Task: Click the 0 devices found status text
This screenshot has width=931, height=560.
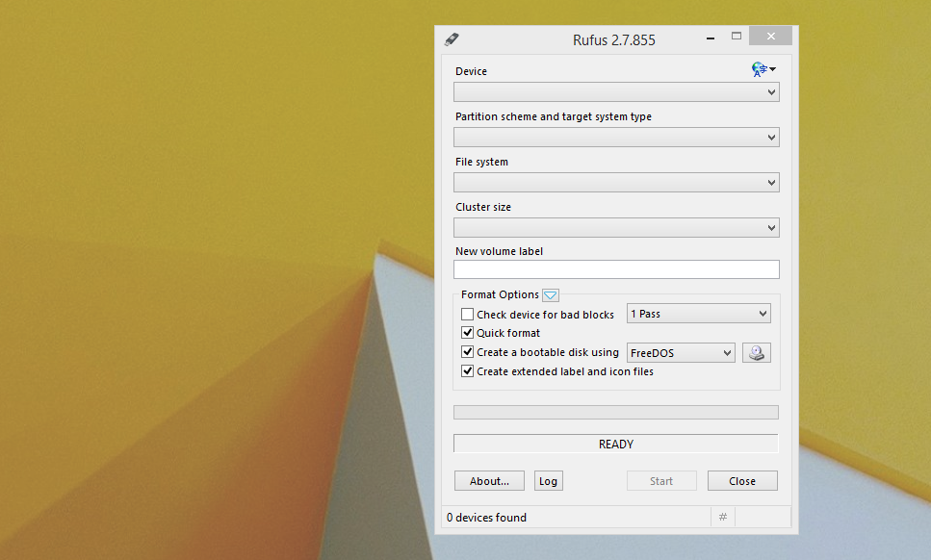Action: pos(486,518)
